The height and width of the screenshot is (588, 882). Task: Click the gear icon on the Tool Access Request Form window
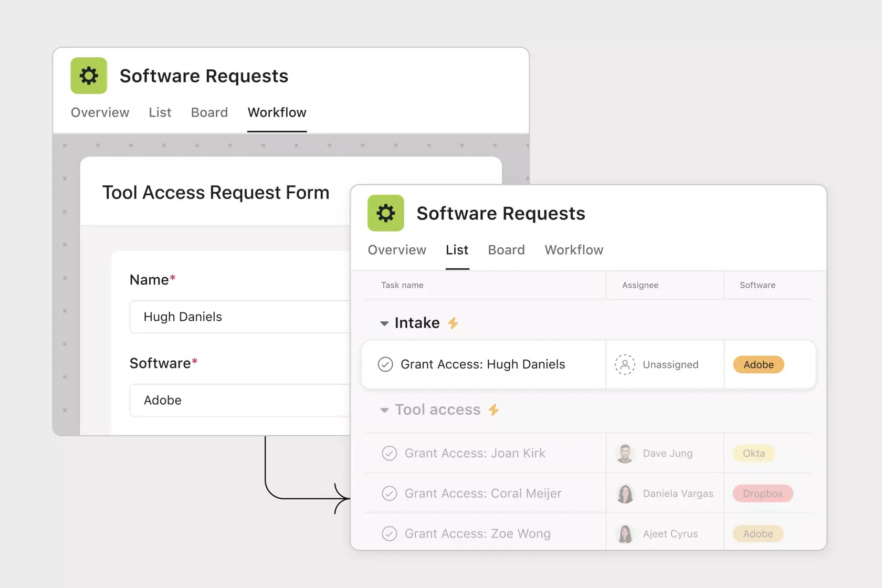coord(88,75)
